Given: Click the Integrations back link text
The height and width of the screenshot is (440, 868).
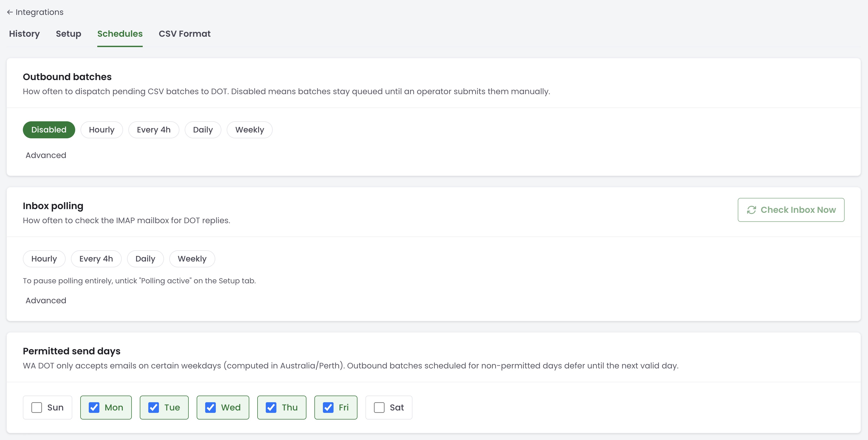Looking at the screenshot, I should point(39,12).
